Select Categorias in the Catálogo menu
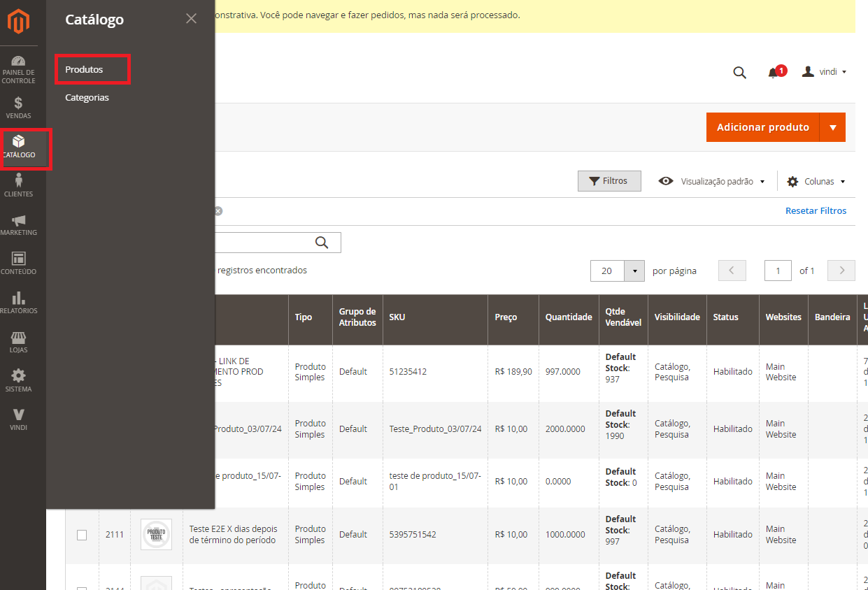The width and height of the screenshot is (868, 590). pos(87,97)
